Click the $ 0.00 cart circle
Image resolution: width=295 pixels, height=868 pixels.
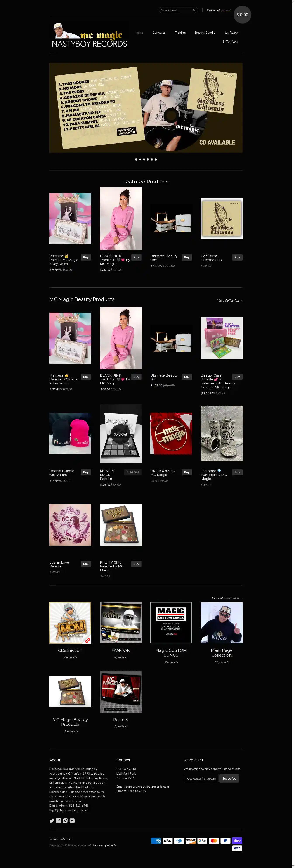242,14
